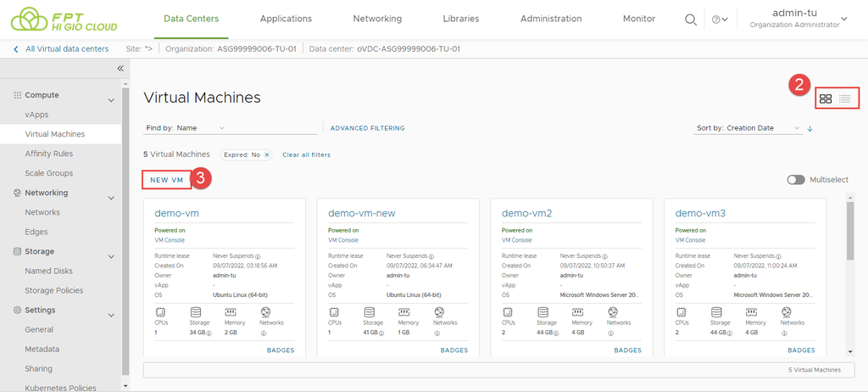The height and width of the screenshot is (392, 868).
Task: Open the Sort by Creation Date dropdown
Action: pos(748,128)
